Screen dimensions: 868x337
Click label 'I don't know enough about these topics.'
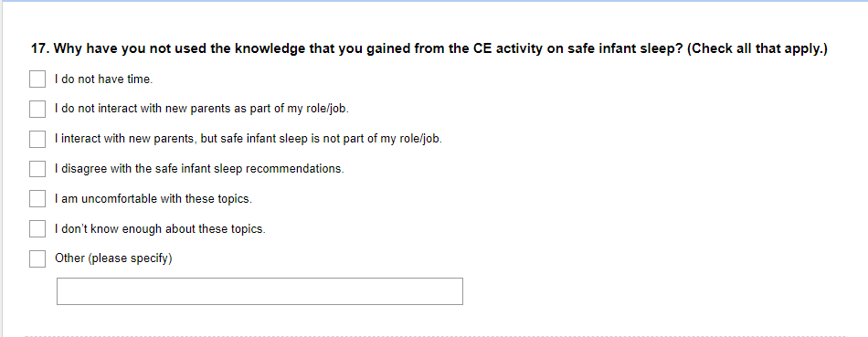160,228
